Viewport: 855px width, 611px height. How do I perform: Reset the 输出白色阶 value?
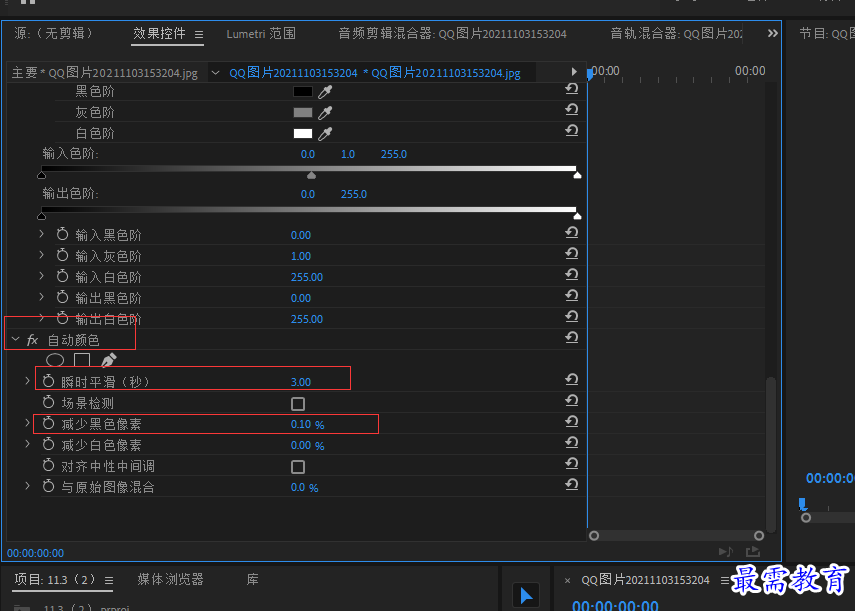pos(571,317)
